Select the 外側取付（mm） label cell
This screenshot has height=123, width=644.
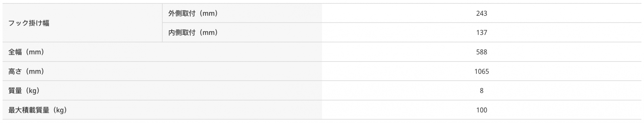242,13
